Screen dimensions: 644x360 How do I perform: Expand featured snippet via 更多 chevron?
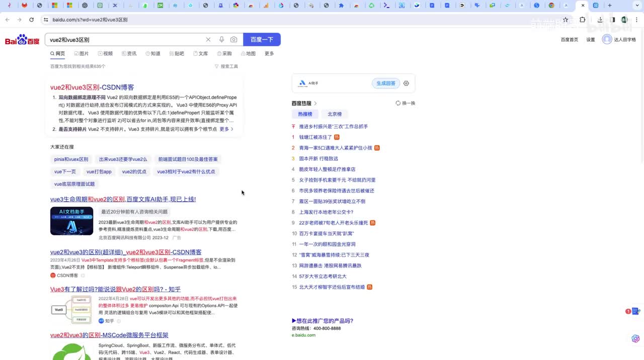226,129
